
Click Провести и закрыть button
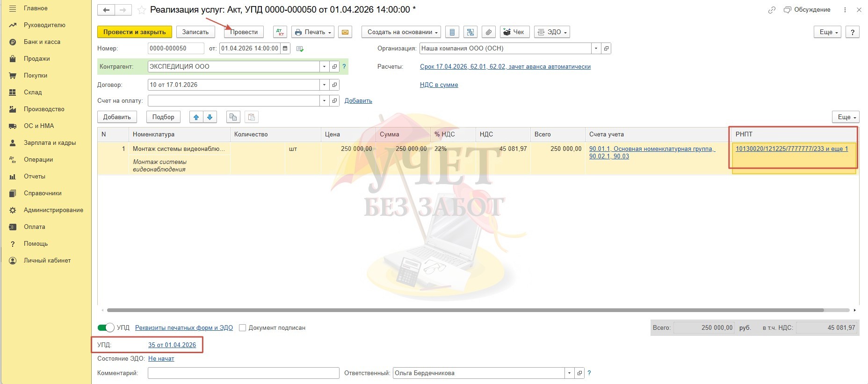134,32
